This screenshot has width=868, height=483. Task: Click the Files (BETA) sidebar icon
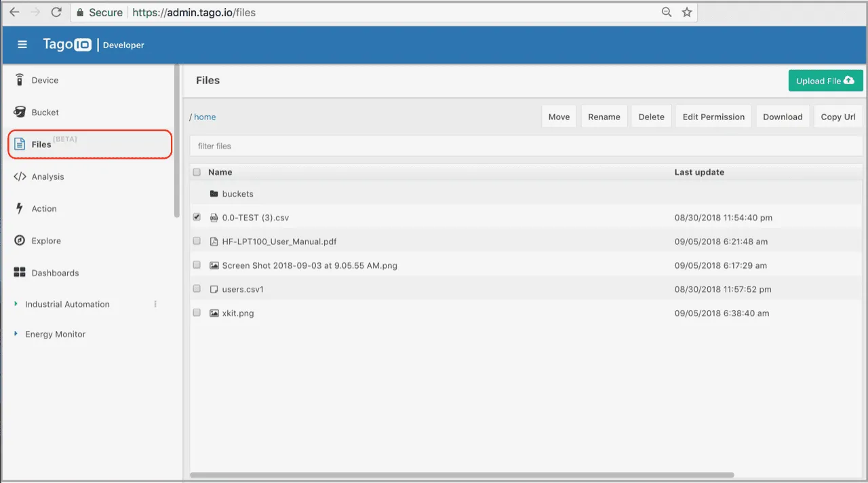click(20, 144)
